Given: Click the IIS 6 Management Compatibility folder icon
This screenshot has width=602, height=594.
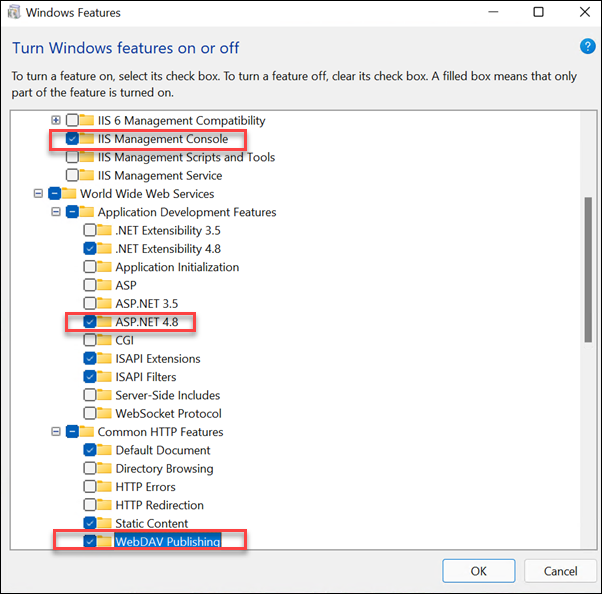Looking at the screenshot, I should (87, 120).
